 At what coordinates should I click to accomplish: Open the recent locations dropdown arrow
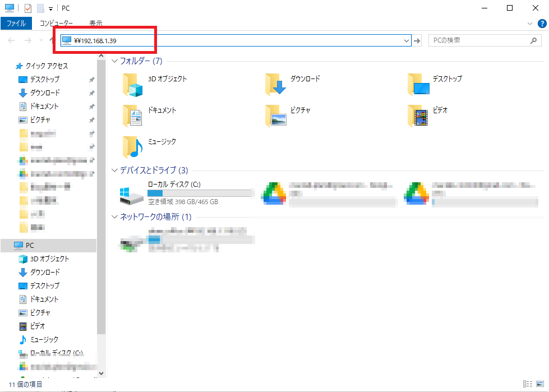point(41,40)
